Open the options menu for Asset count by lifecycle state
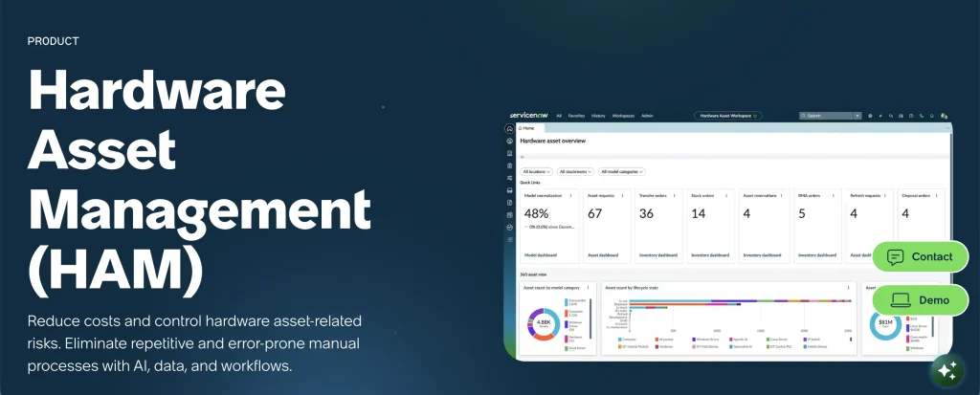The height and width of the screenshot is (395, 980). (848, 288)
